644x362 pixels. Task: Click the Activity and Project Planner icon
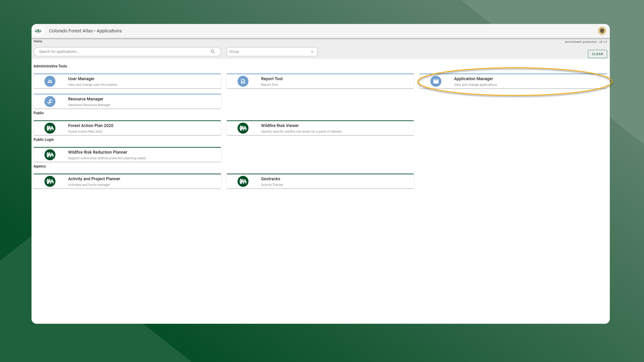pyautogui.click(x=50, y=181)
